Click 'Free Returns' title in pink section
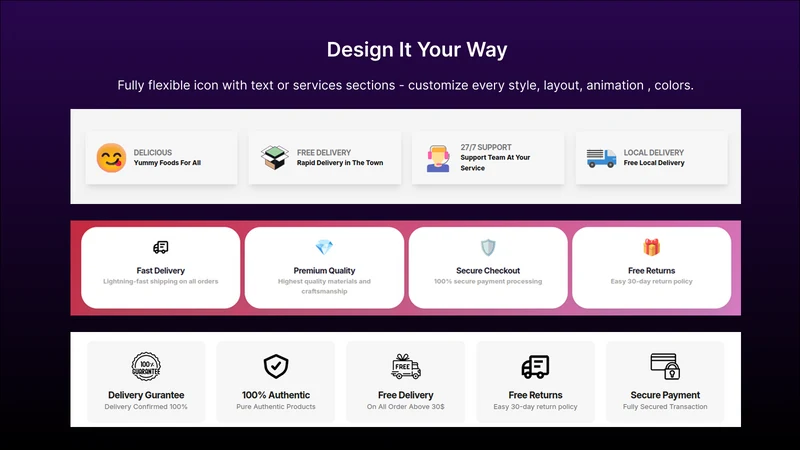Viewport: 800px width, 450px height. pos(652,270)
